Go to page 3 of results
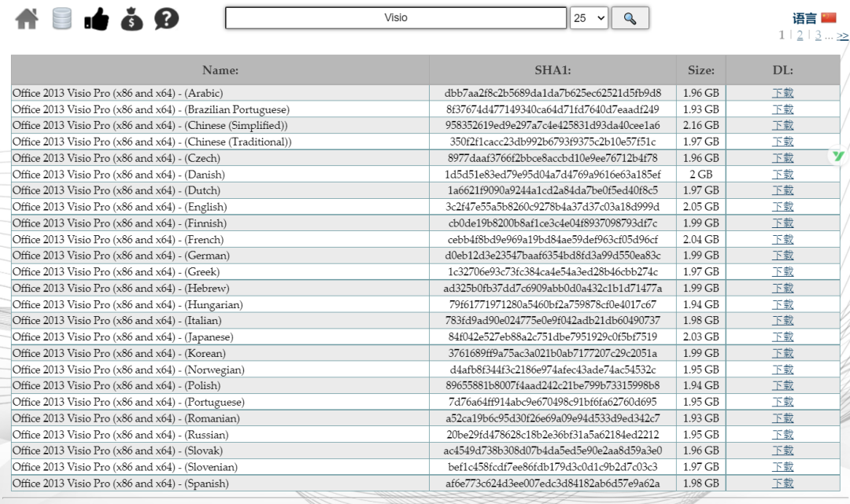This screenshot has height=504, width=850. tap(818, 35)
